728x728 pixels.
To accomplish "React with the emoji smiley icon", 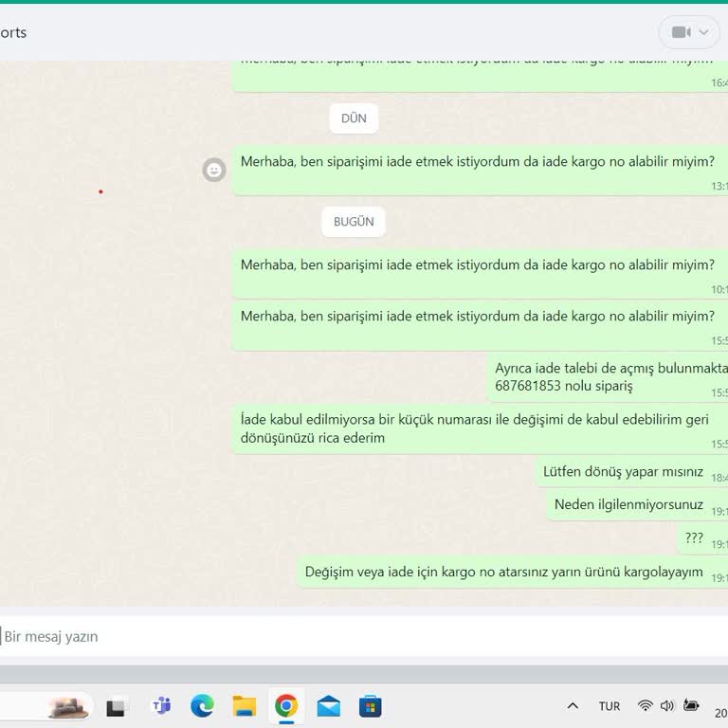I will pyautogui.click(x=214, y=170).
